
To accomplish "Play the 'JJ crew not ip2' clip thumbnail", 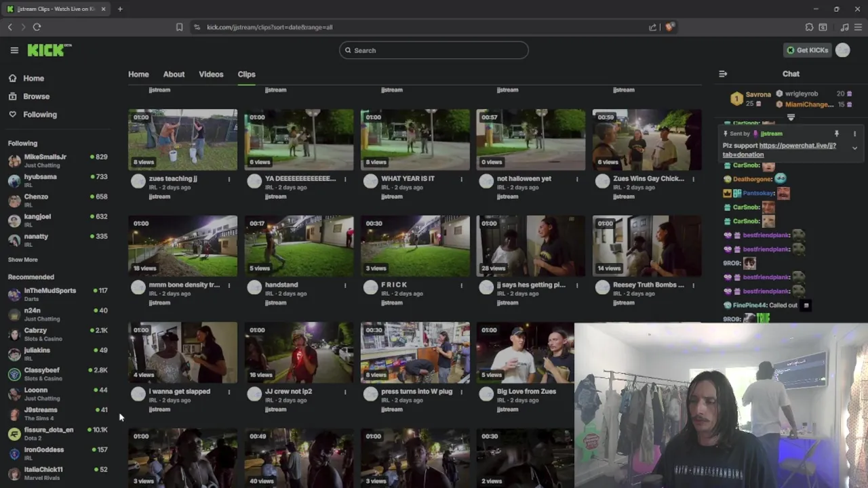I will click(x=299, y=352).
